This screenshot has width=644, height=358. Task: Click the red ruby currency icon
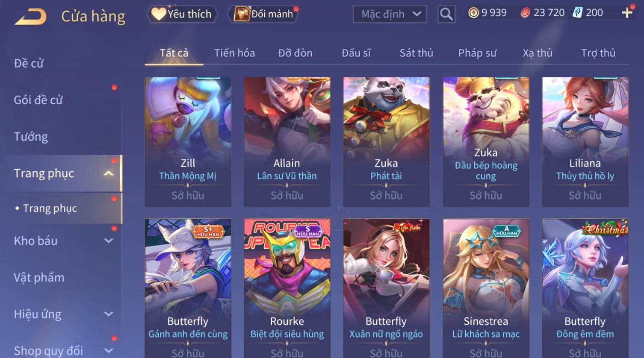pyautogui.click(x=525, y=13)
